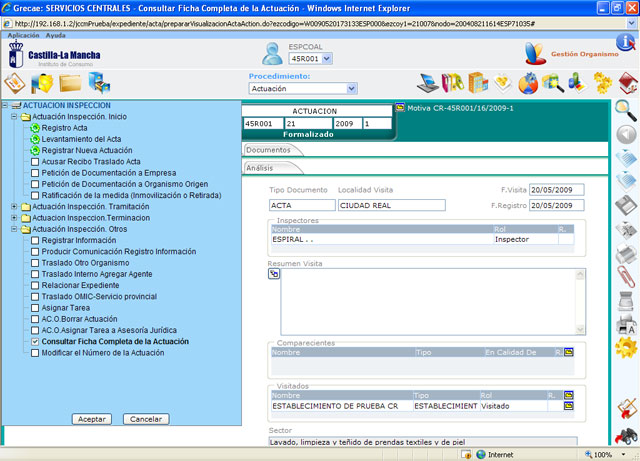The height and width of the screenshot is (461, 640).
Task: Open the Aplicación menu
Action: coord(23,35)
